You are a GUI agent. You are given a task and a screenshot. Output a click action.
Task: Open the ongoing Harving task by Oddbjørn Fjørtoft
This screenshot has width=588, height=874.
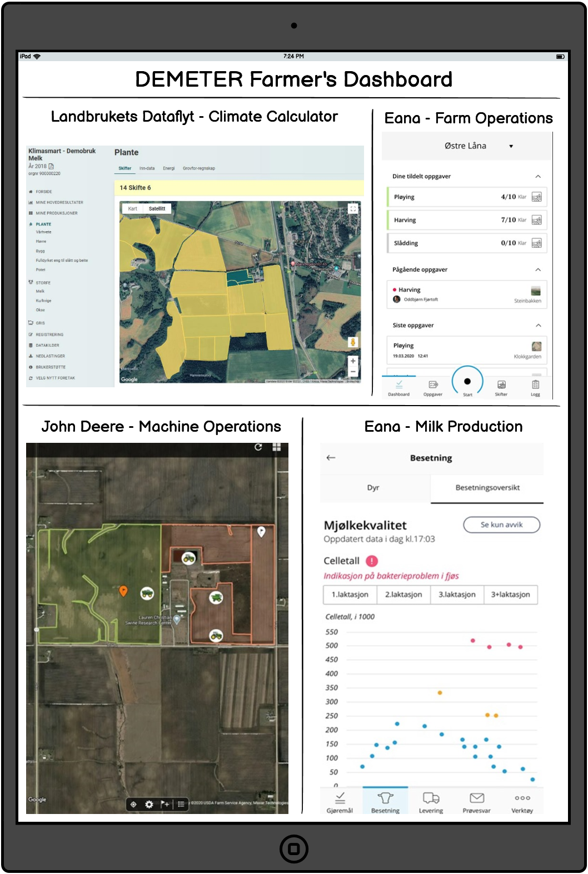pyautogui.click(x=467, y=294)
